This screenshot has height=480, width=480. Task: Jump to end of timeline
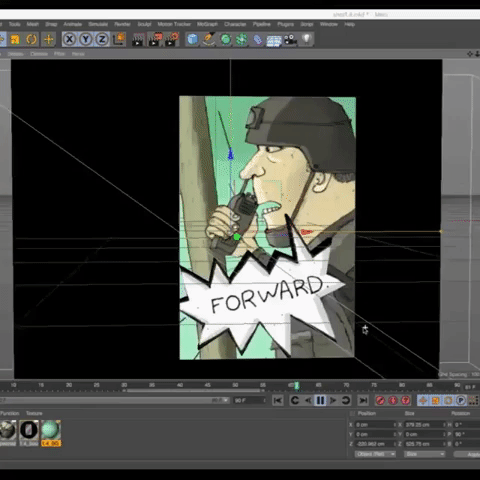(x=363, y=400)
